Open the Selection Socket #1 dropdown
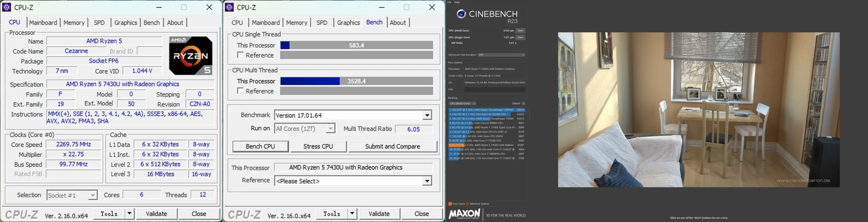The height and width of the screenshot is (222, 868). [x=93, y=195]
